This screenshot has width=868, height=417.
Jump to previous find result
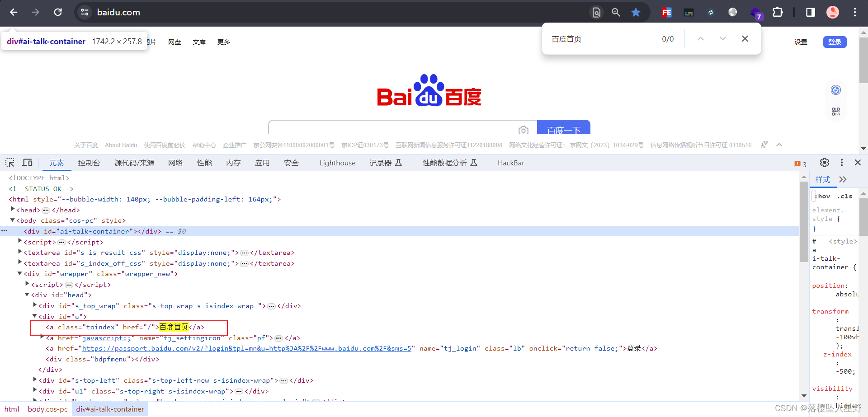(700, 39)
